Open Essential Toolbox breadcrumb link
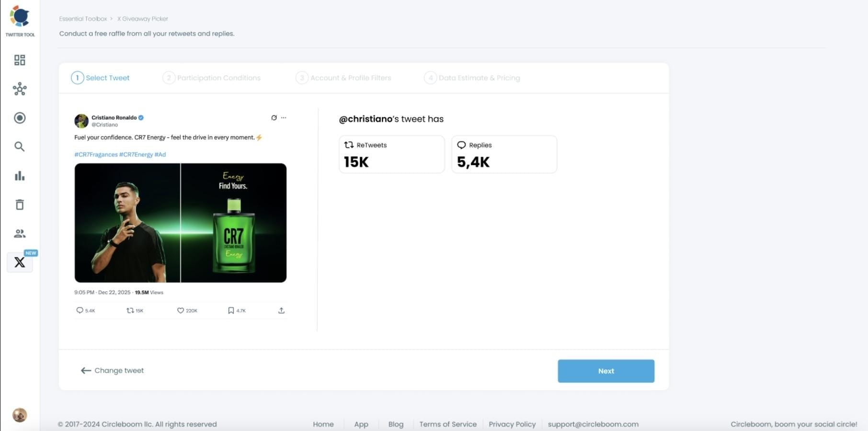Viewport: 868px width, 431px height. tap(83, 19)
